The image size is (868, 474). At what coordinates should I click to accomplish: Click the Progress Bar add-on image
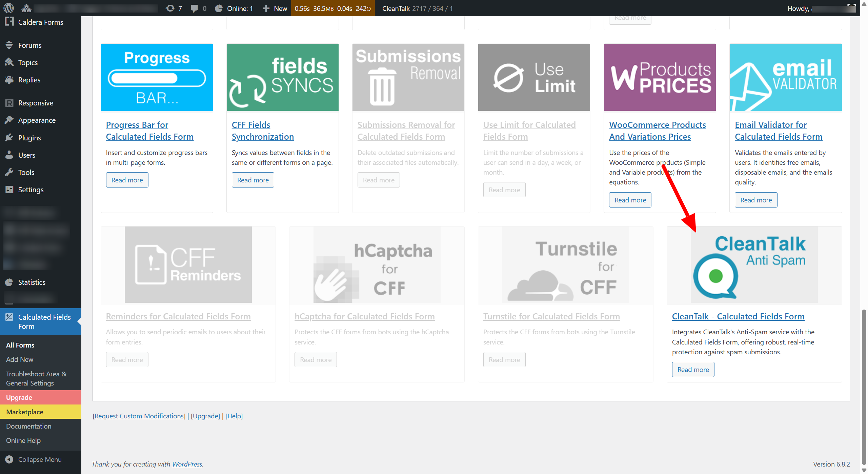point(157,77)
